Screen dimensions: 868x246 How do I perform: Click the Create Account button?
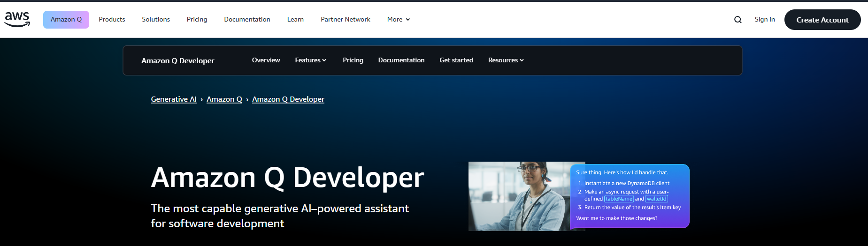[822, 20]
